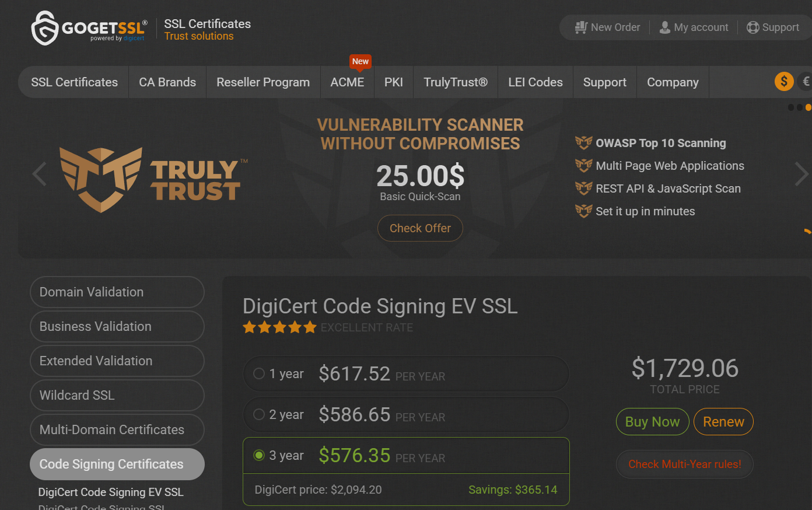Click the New Order cart icon

click(580, 27)
